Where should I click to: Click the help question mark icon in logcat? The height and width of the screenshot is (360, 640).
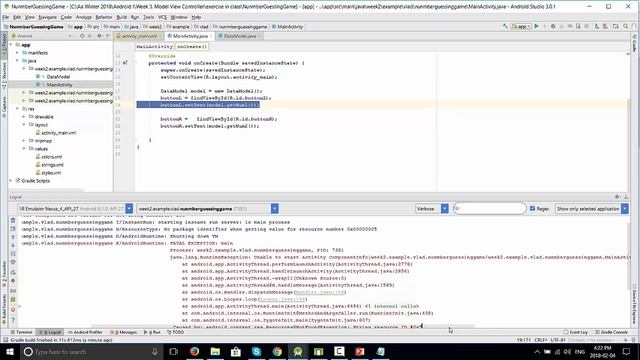pyautogui.click(x=13, y=320)
